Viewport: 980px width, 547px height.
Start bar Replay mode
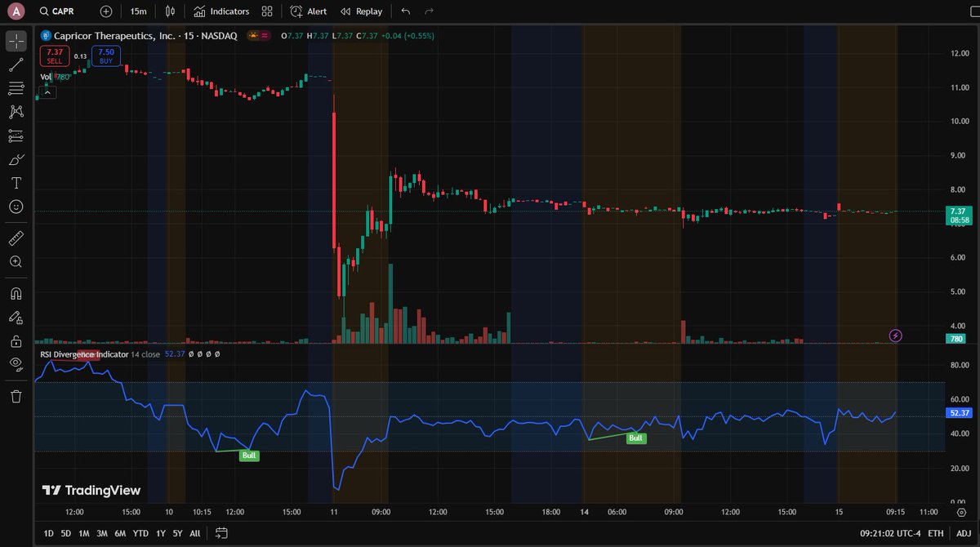tap(361, 11)
